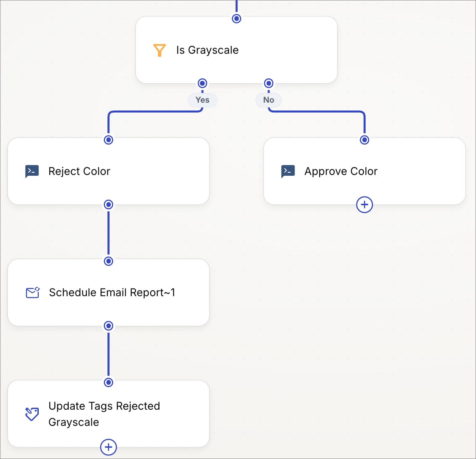476x459 pixels.
Task: Add a step after Approve Color via plus
Action: [x=364, y=204]
